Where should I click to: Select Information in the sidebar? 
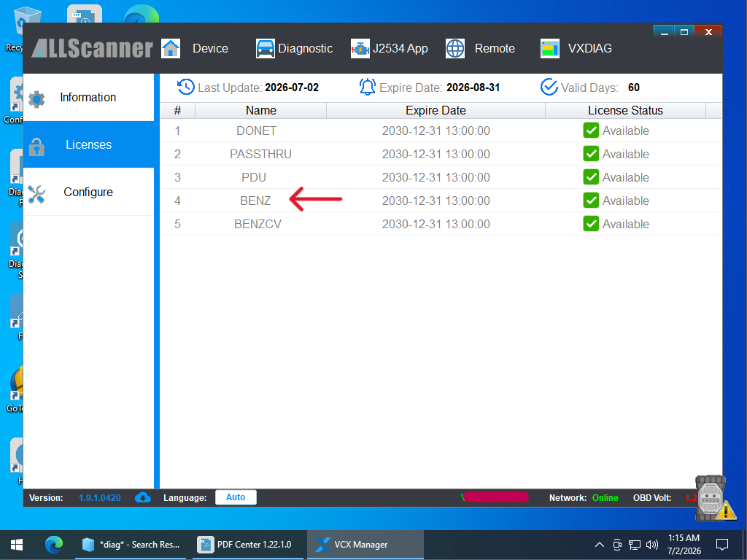coord(88,97)
